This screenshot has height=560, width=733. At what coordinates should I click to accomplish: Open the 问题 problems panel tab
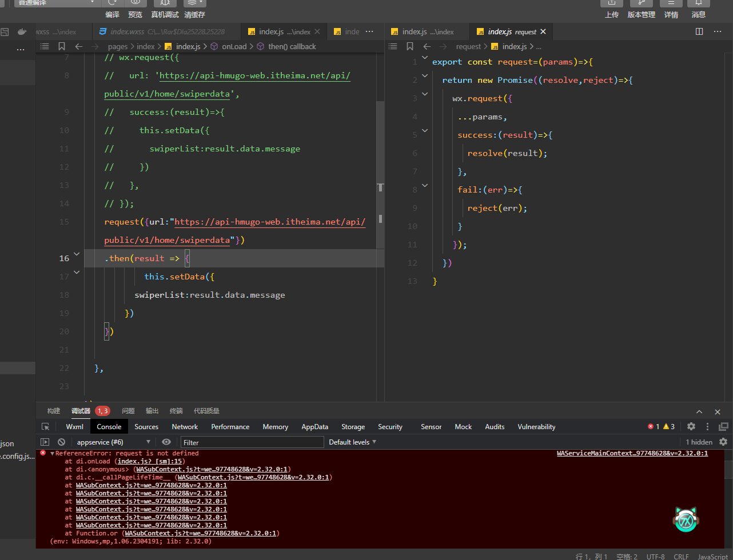click(x=128, y=411)
